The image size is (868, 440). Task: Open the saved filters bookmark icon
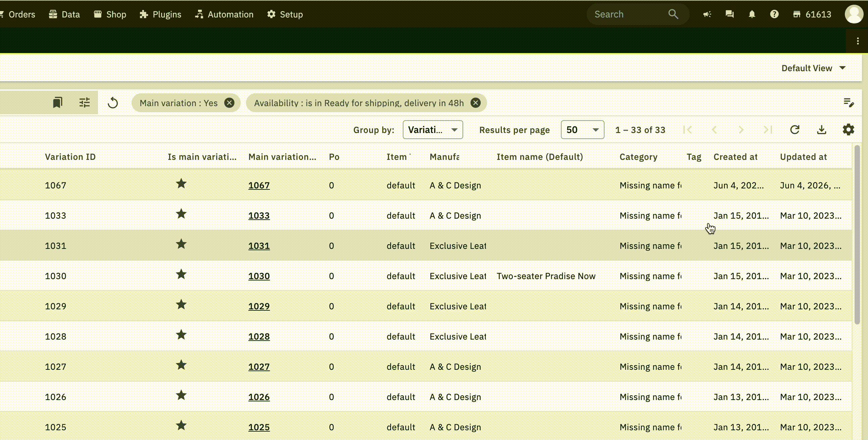tap(58, 102)
